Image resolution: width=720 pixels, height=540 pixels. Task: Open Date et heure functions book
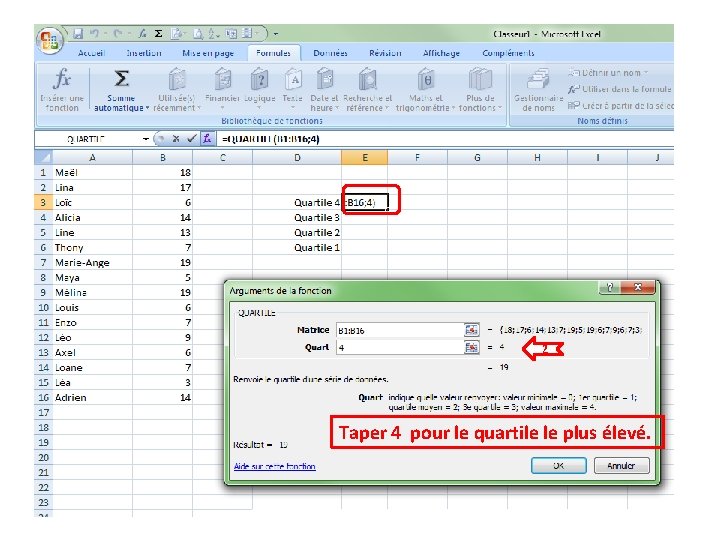click(x=325, y=90)
